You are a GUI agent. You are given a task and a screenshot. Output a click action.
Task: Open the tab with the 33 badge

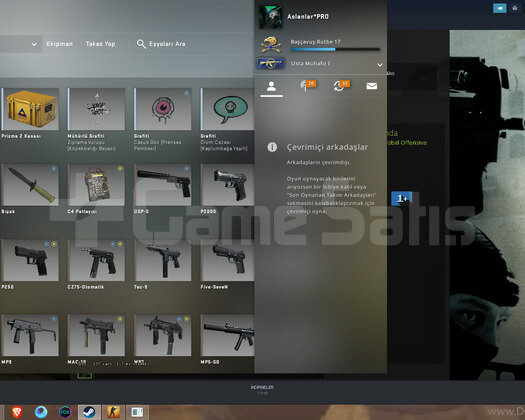341,85
